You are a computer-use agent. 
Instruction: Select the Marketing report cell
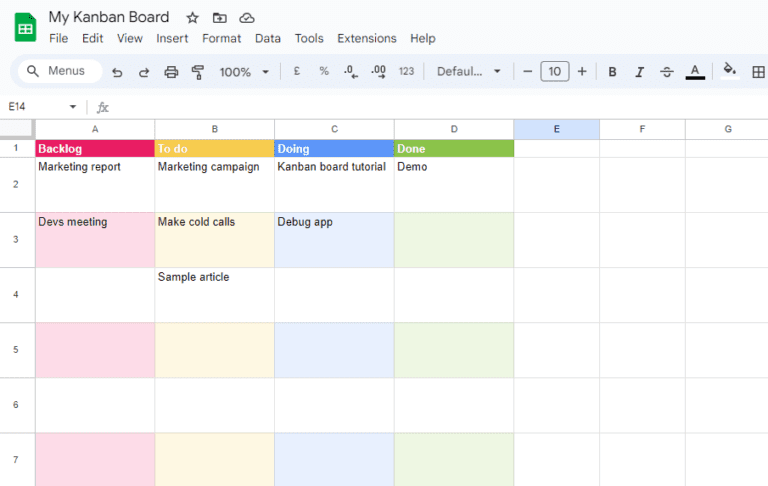[95, 185]
